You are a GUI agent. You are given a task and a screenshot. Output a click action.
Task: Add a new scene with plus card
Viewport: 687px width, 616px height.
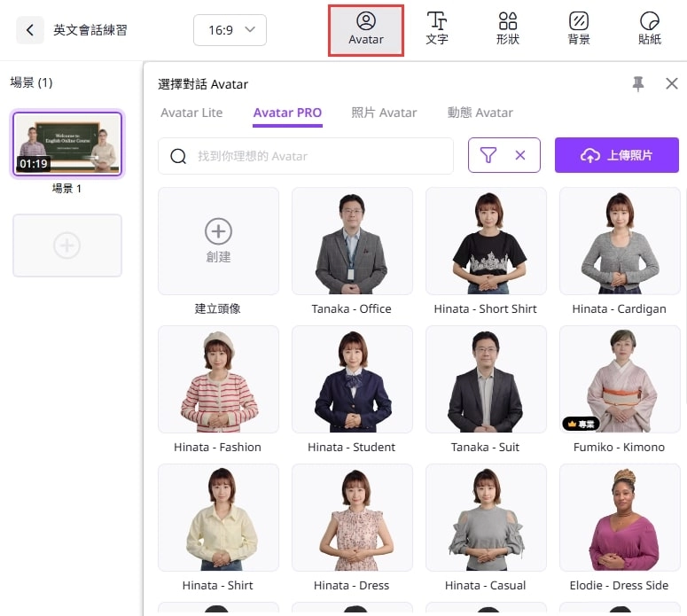67,246
